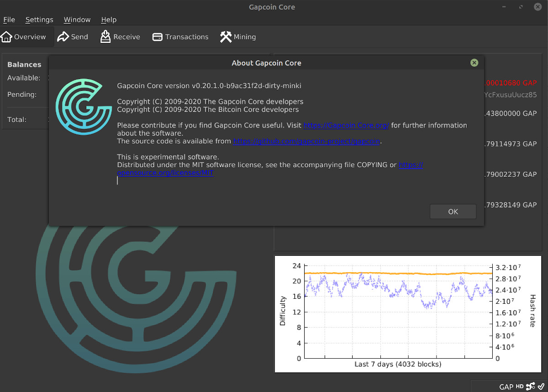Click the 'Balances' heading
This screenshot has width=548, height=392.
[x=24, y=64]
